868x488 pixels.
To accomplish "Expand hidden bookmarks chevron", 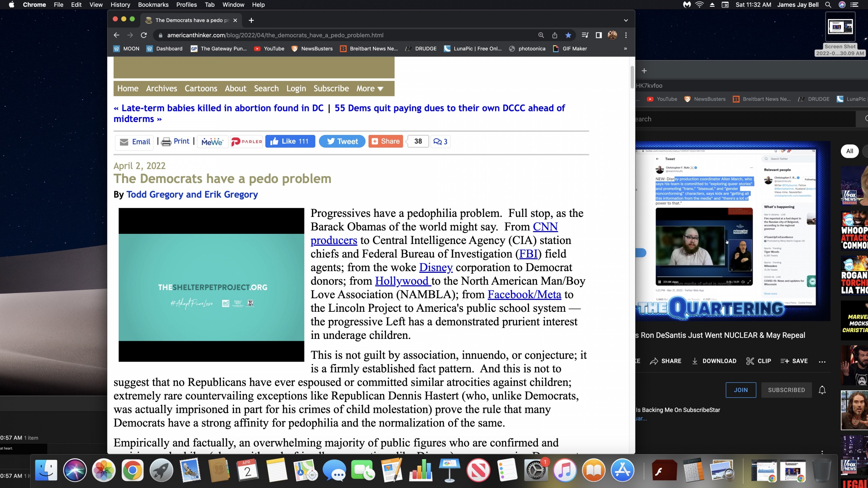I will coord(626,48).
